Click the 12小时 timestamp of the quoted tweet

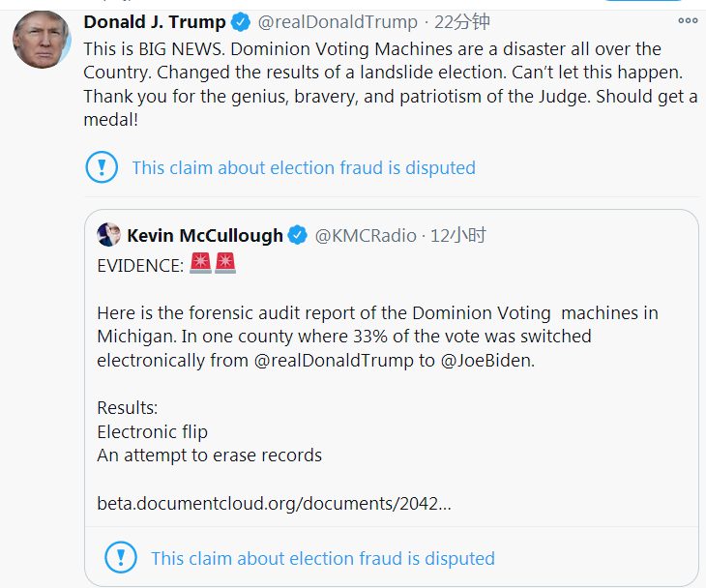(459, 235)
